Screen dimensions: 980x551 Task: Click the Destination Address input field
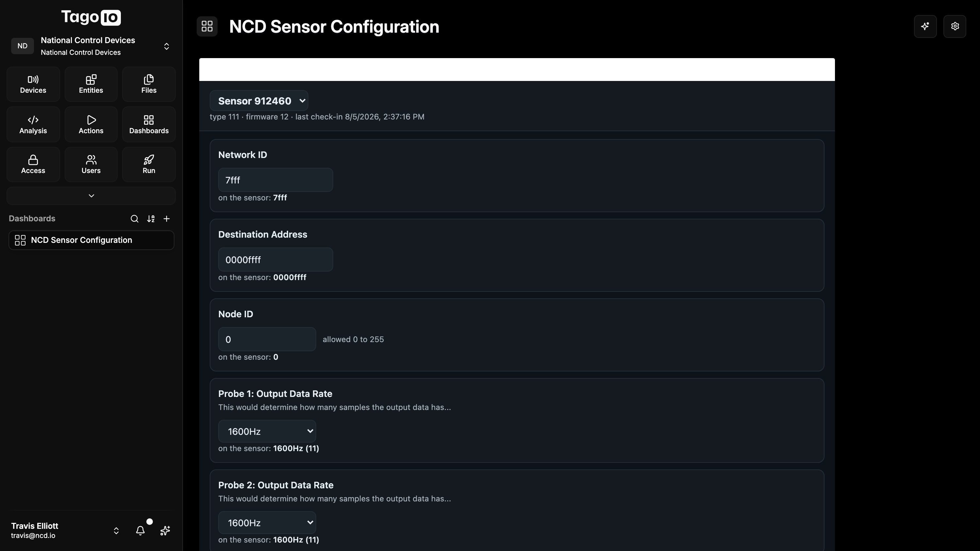coord(275,260)
